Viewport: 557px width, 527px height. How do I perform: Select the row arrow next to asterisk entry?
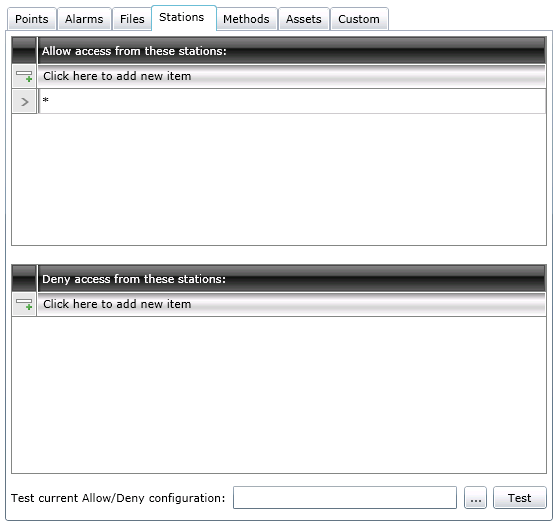(24, 102)
